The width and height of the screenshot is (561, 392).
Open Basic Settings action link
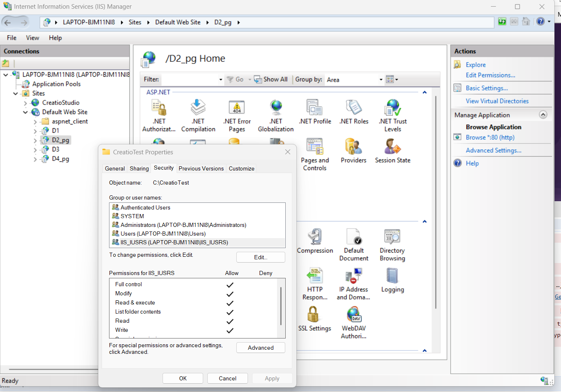(x=487, y=88)
